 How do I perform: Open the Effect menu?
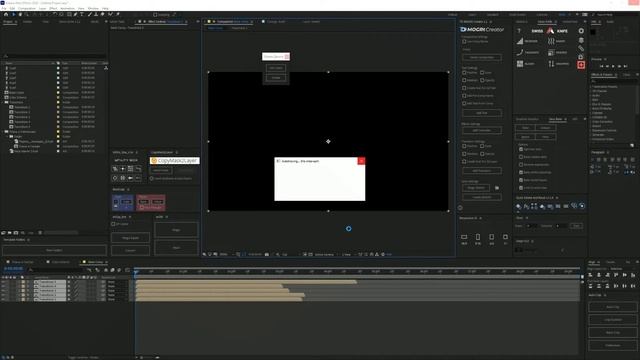pyautogui.click(x=53, y=8)
